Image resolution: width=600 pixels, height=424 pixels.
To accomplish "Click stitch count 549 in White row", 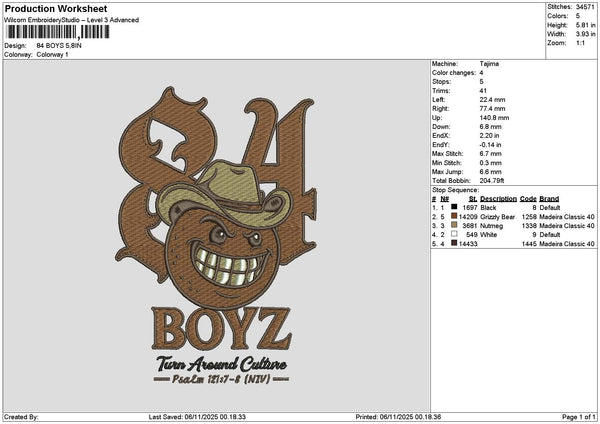I will click(471, 235).
